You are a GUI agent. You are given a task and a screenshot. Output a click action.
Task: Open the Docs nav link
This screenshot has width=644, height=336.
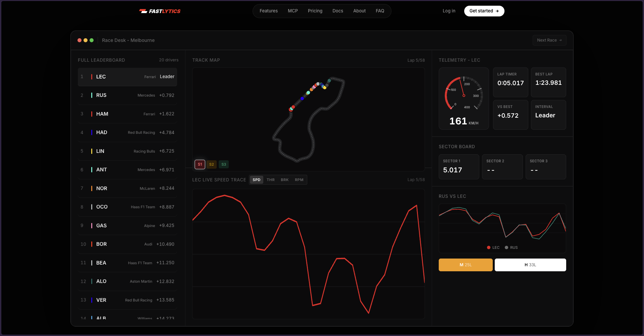338,11
